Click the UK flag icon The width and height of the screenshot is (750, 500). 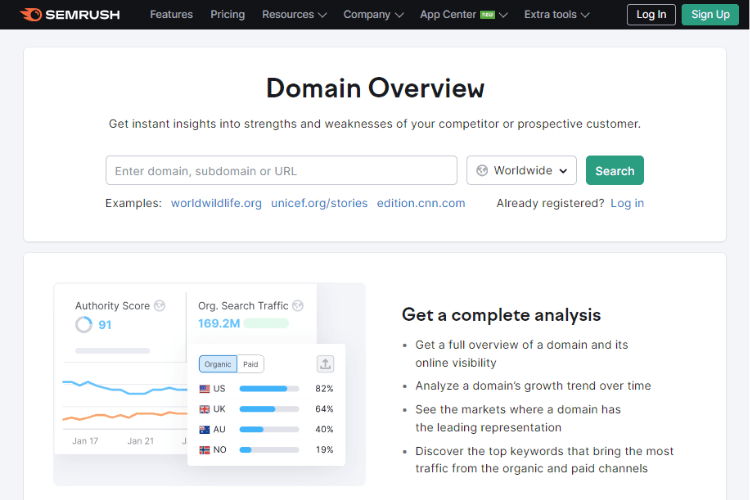[x=204, y=409]
